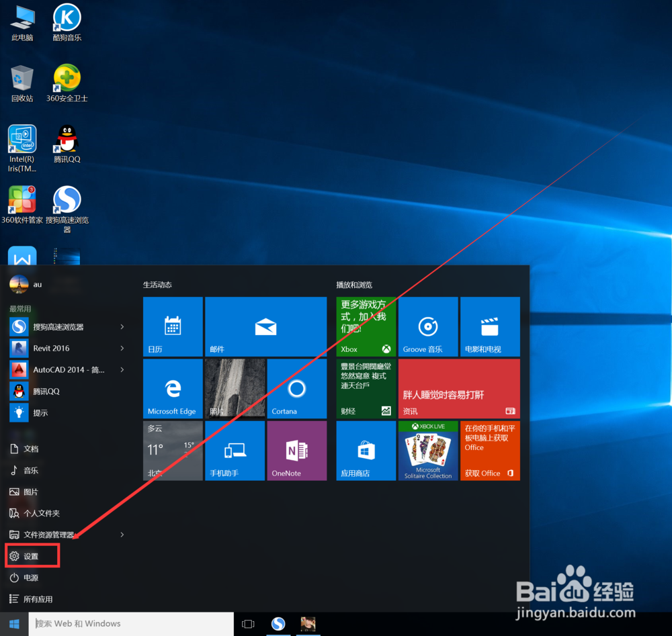Click the 播放和浏览 group heading
Viewport: 672px width, 636px height.
point(354,285)
